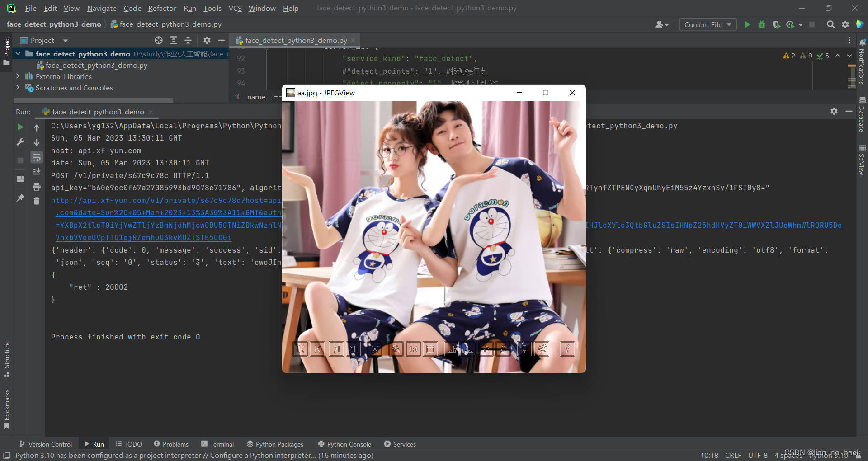The height and width of the screenshot is (461, 868).
Task: Expand Scratches and Consoles node
Action: (18, 88)
